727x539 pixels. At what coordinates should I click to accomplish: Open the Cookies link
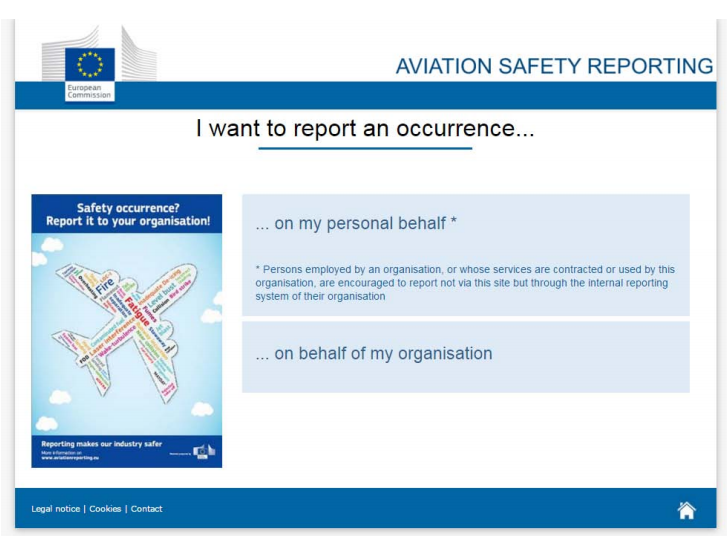(x=105, y=509)
